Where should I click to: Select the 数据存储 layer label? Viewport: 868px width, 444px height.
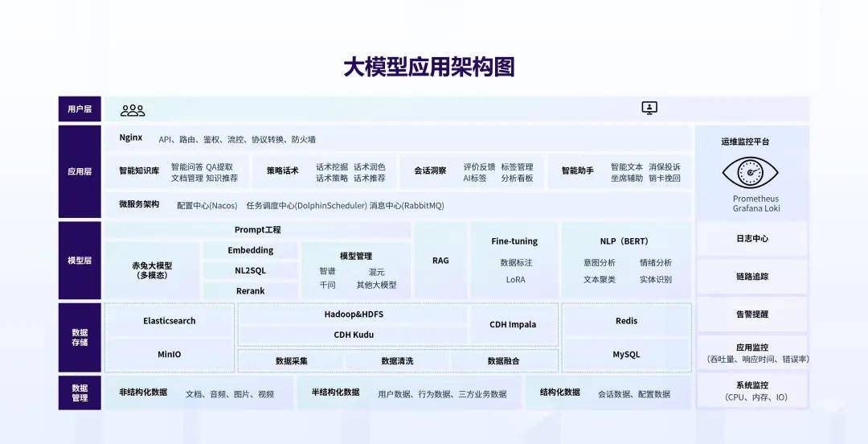click(x=80, y=337)
